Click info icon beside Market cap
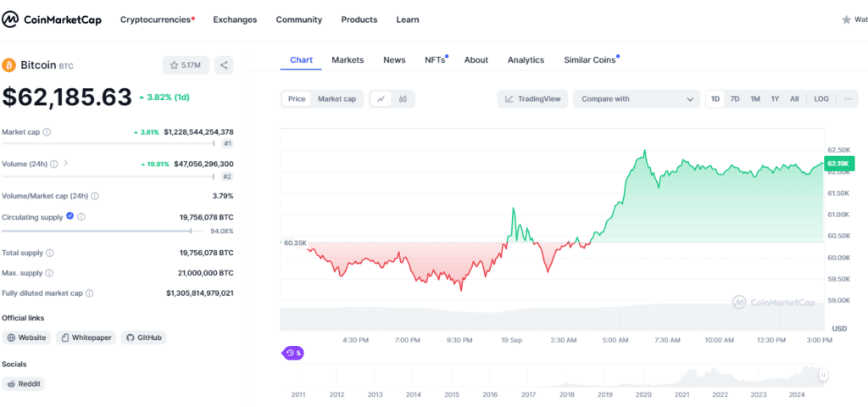The image size is (868, 407). (47, 132)
